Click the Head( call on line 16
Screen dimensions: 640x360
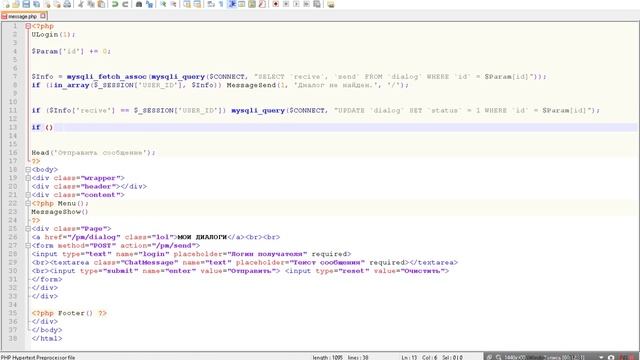pyautogui.click(x=42, y=153)
